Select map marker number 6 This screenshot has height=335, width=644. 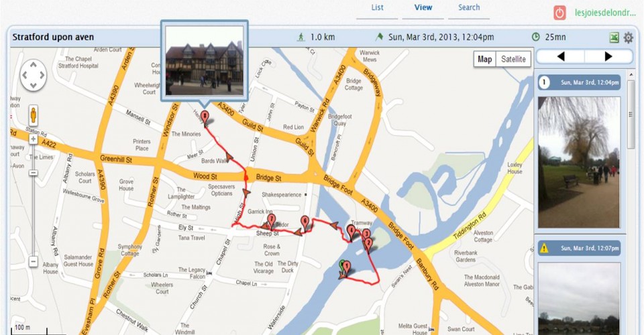(x=305, y=222)
